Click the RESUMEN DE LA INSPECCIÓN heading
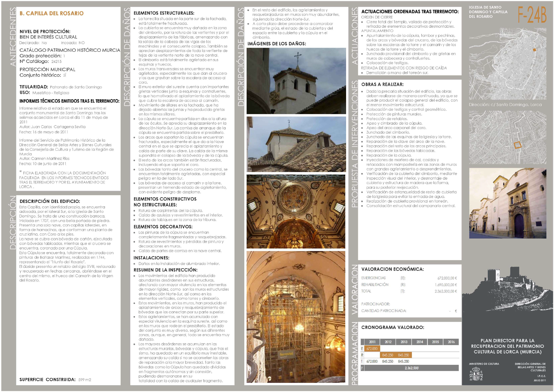The width and height of the screenshot is (554, 392). tap(165, 270)
